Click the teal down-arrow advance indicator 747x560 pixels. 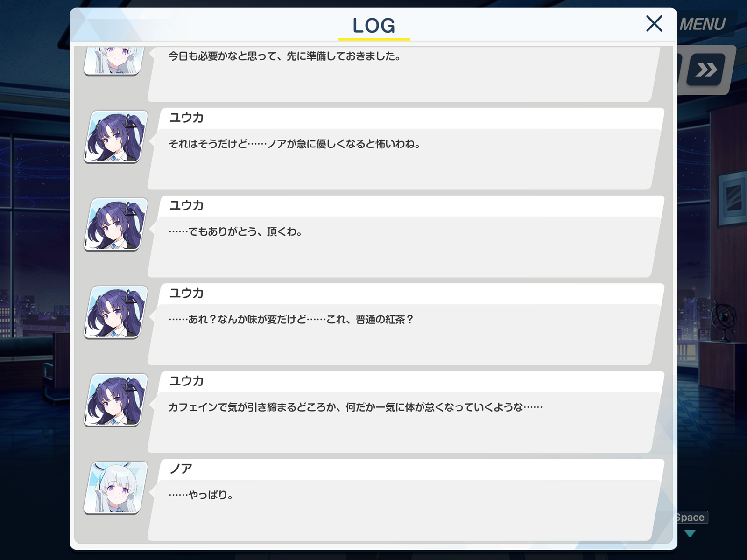click(690, 533)
